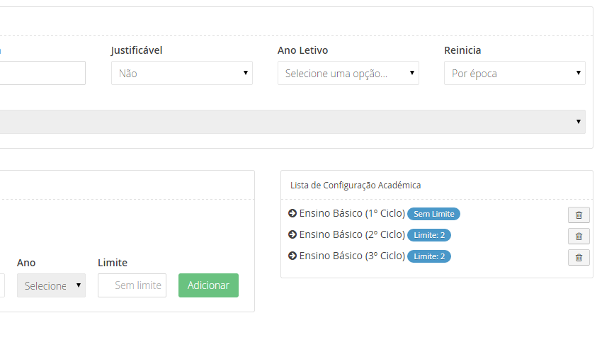This screenshot has width=597, height=364.
Task: Remove Ensino Básico (3º Ciclo) using trash icon
Action: point(579,258)
